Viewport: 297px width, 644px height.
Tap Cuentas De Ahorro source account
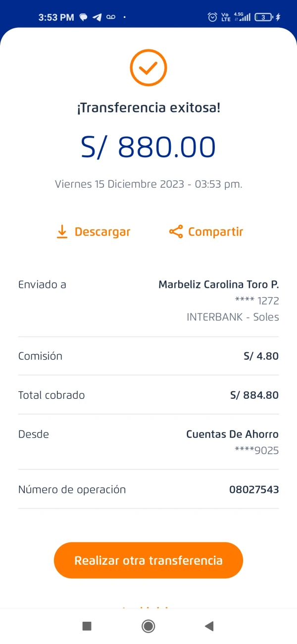(x=232, y=434)
